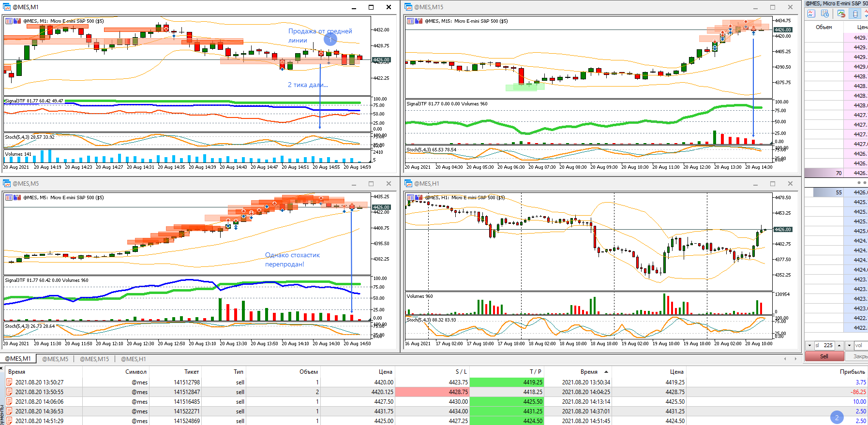Screen dimensions: 868x425
Task: Click the sl 225 input field
Action: coord(824,345)
